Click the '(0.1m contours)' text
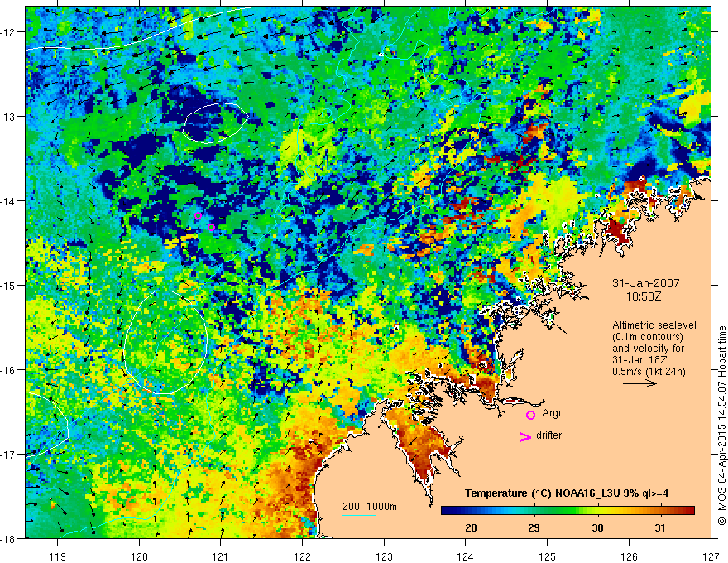Image resolution: width=728 pixels, height=563 pixels. (648, 337)
